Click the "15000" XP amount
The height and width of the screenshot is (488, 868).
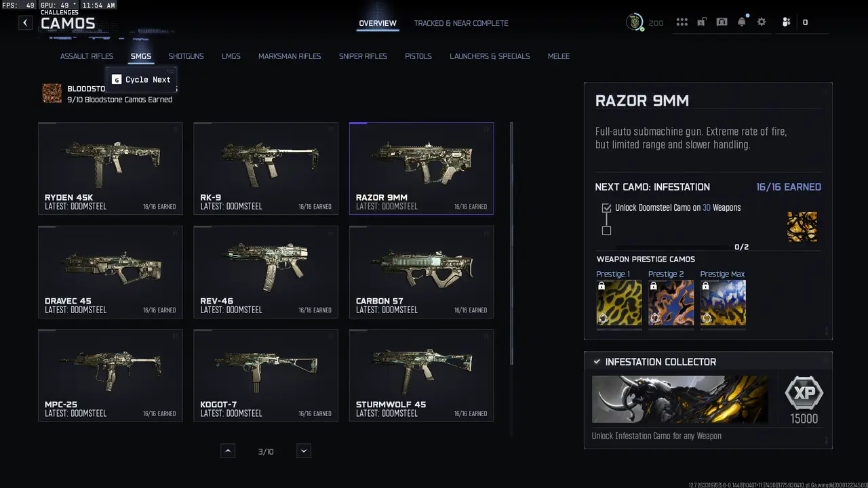804,419
